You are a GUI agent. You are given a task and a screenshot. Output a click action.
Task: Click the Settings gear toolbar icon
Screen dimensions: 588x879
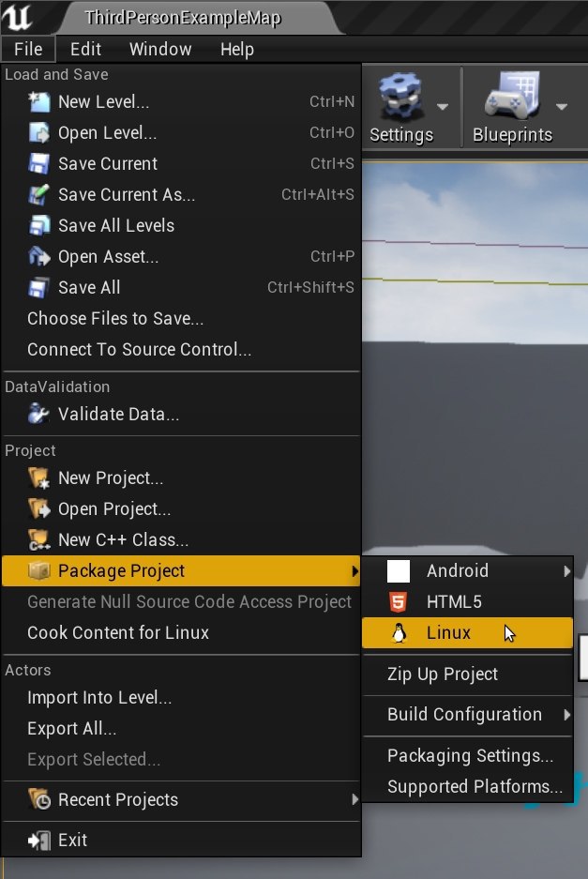point(400,97)
